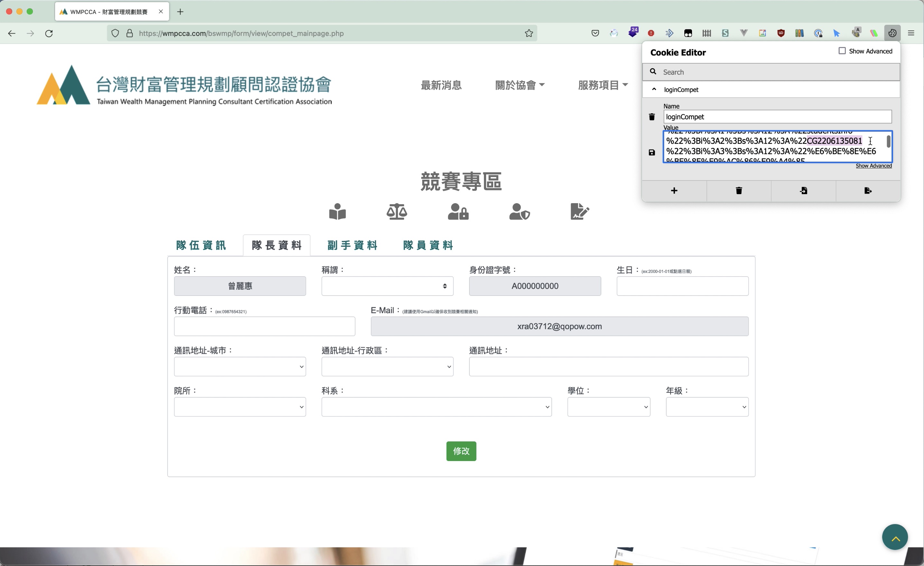Click the book reader icon under 競賽專區
Image resolution: width=924 pixels, height=566 pixels.
coord(337,211)
